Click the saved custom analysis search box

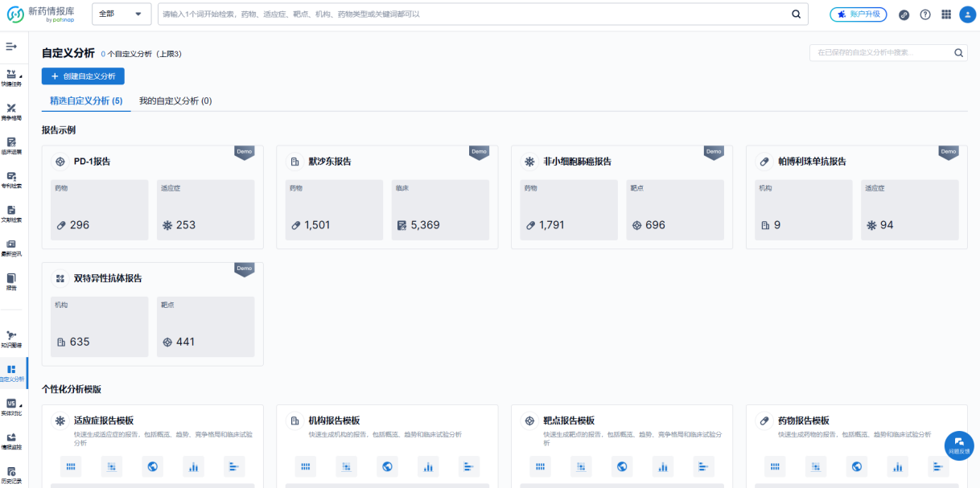883,53
